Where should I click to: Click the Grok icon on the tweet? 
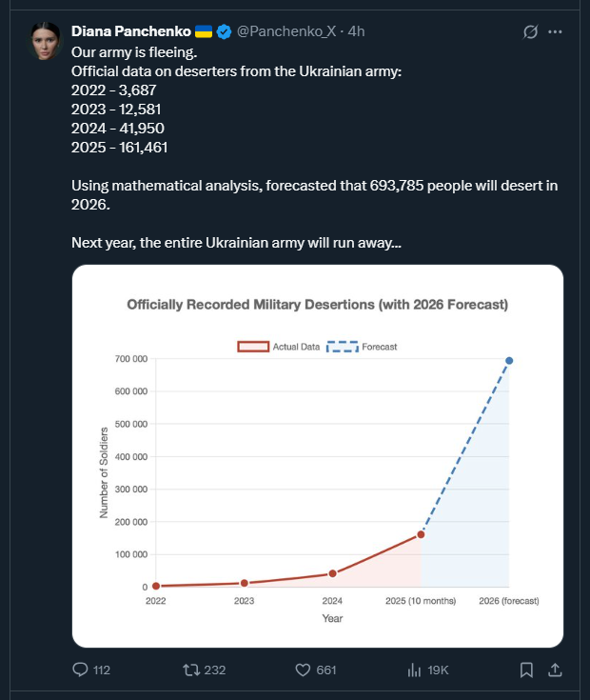coord(531,31)
